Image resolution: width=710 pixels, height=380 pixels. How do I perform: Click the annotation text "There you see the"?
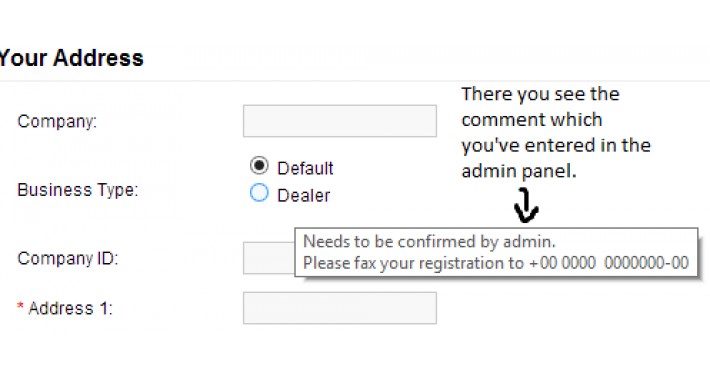pyautogui.click(x=540, y=94)
